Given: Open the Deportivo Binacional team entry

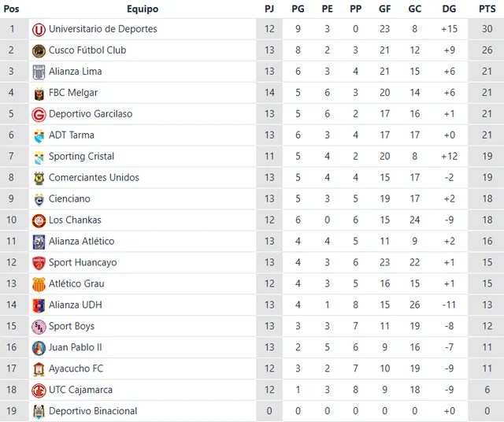Looking at the screenshot, I should point(93,411).
